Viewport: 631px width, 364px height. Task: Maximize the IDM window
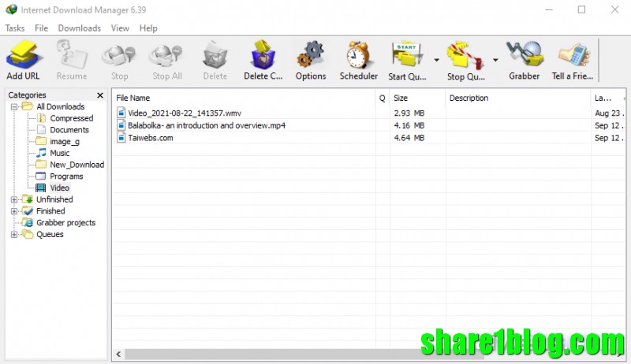pyautogui.click(x=581, y=9)
